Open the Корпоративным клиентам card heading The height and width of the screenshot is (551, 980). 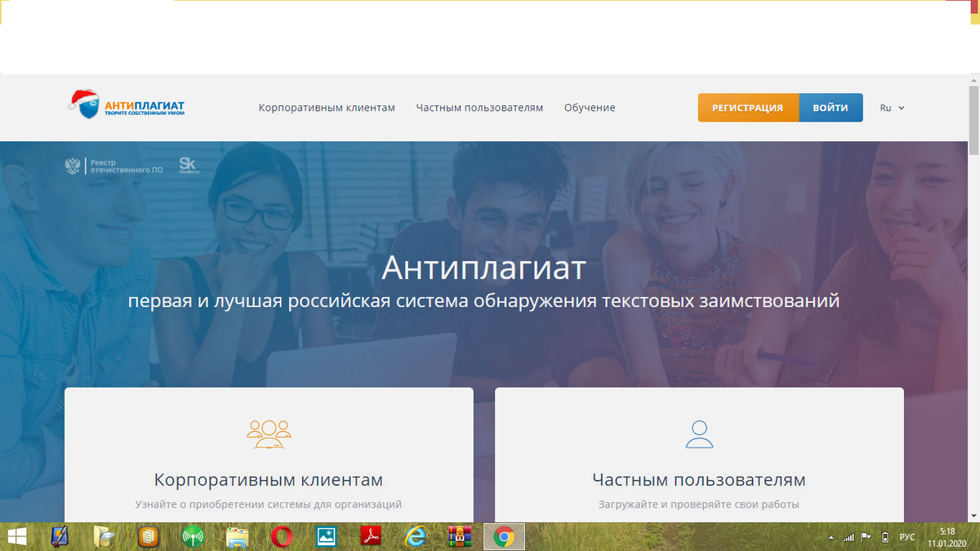pos(269,480)
